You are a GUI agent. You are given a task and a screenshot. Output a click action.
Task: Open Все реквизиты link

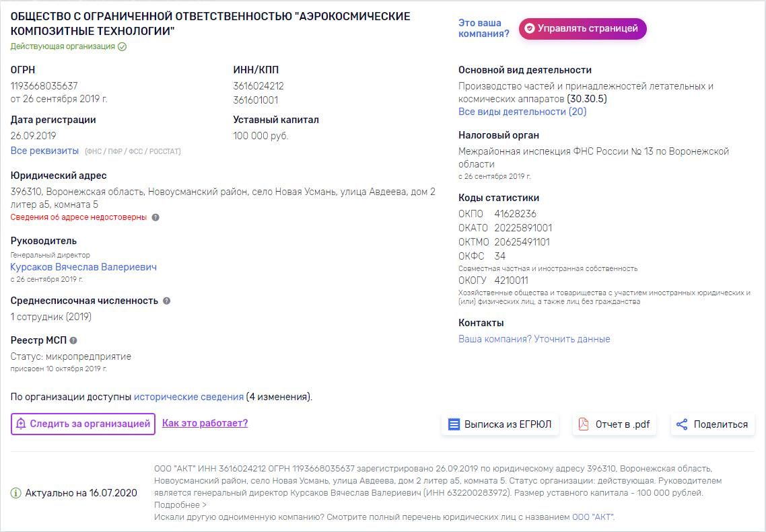coord(44,151)
